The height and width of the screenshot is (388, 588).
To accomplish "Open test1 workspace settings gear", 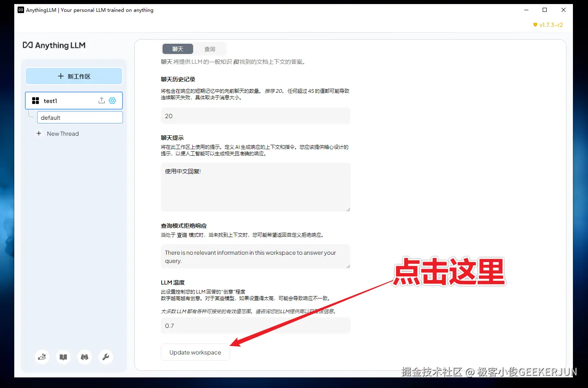I will [x=112, y=101].
